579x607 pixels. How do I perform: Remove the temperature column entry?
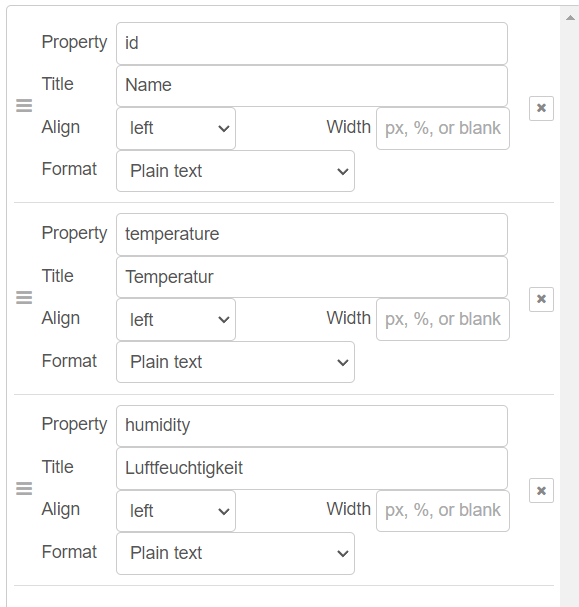(541, 299)
